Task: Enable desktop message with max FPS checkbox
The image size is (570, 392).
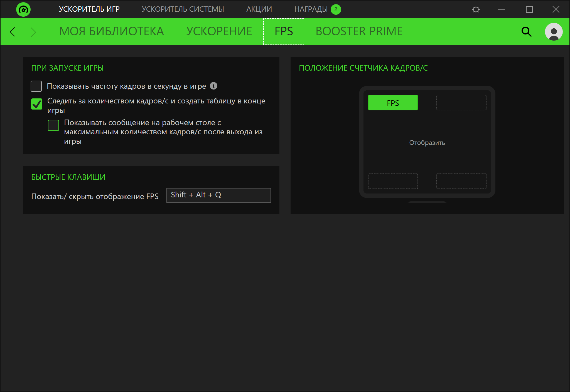Action: [53, 125]
